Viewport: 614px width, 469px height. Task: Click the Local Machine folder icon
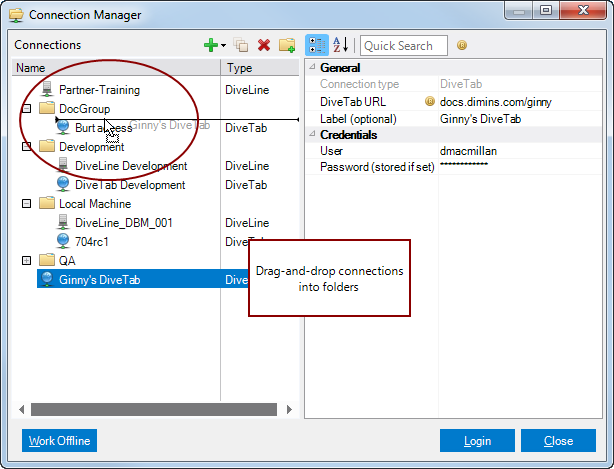coord(47,203)
